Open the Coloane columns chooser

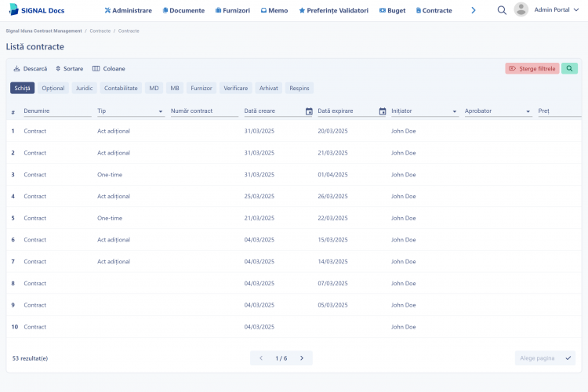point(109,69)
